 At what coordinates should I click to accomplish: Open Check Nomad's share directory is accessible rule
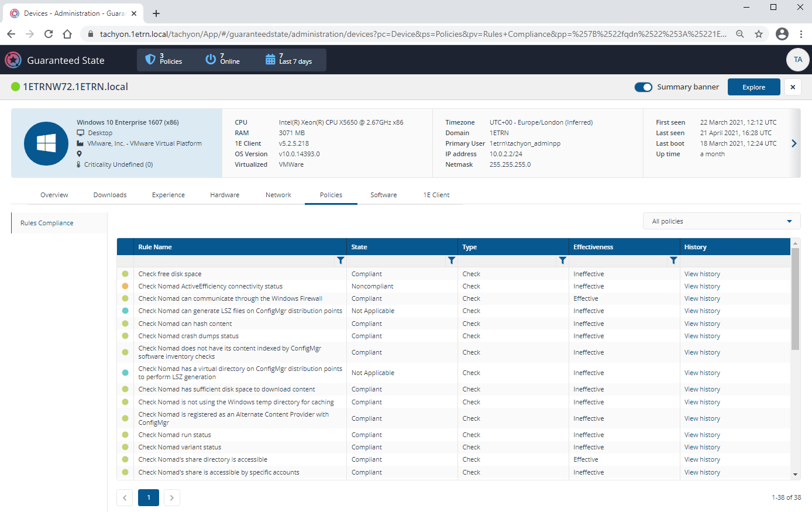[x=202, y=459]
